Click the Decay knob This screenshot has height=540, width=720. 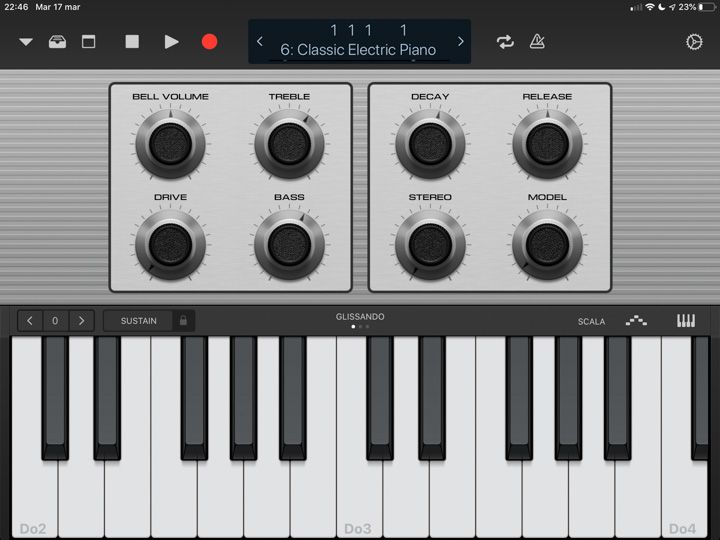click(430, 144)
